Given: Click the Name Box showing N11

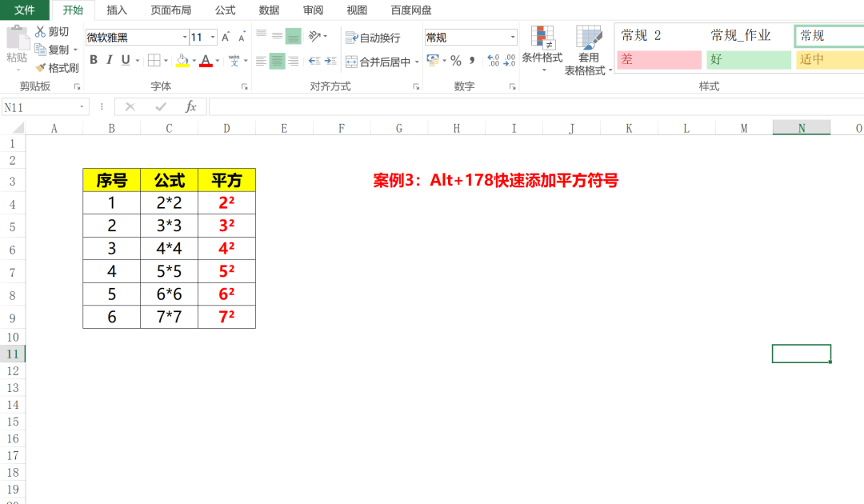Looking at the screenshot, I should pyautogui.click(x=38, y=107).
